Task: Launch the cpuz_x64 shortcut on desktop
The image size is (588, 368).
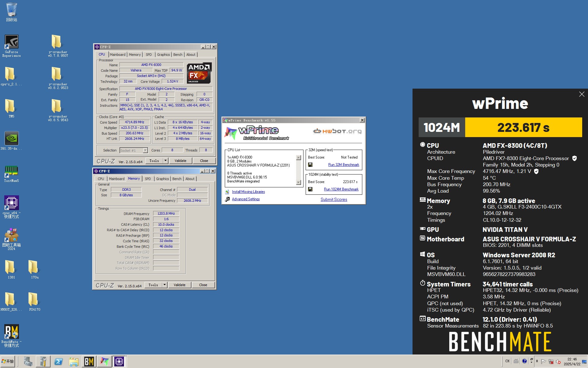Action: point(11,207)
